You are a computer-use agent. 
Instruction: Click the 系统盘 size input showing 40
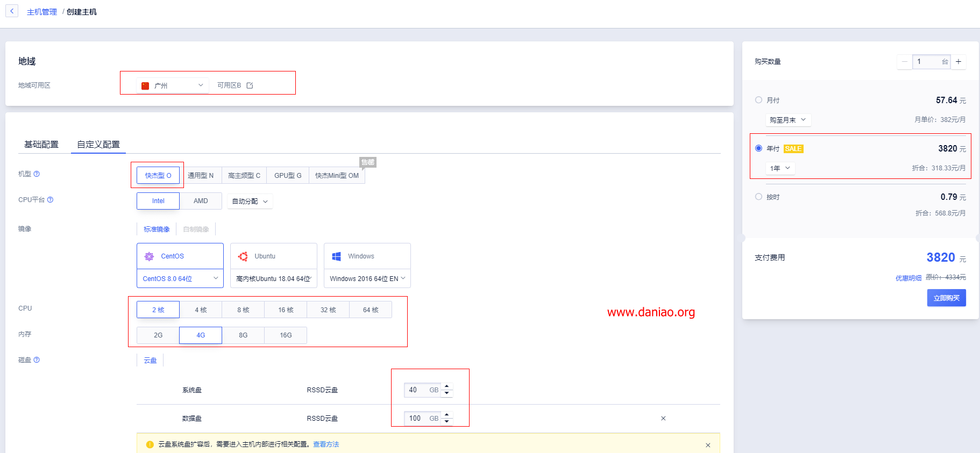[x=422, y=390]
